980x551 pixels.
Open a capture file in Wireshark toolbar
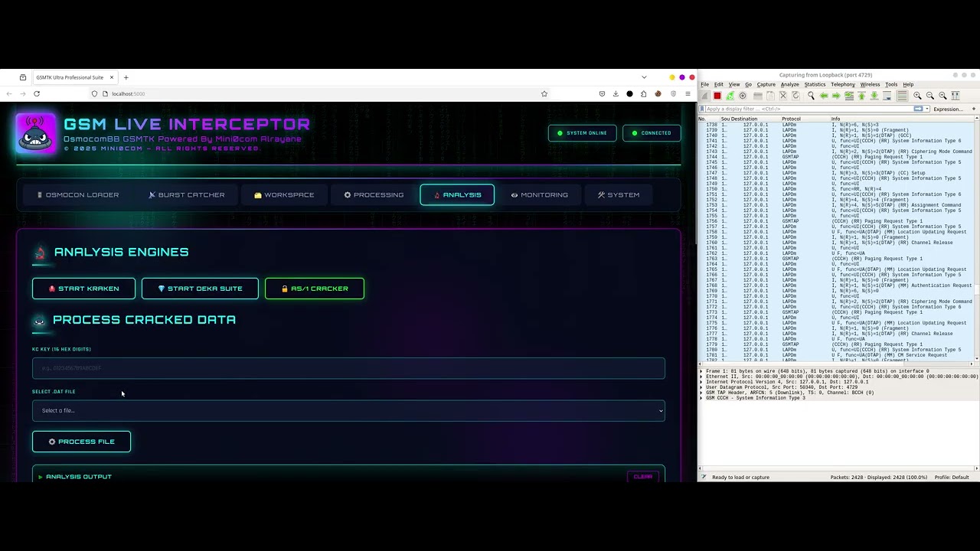coord(758,96)
